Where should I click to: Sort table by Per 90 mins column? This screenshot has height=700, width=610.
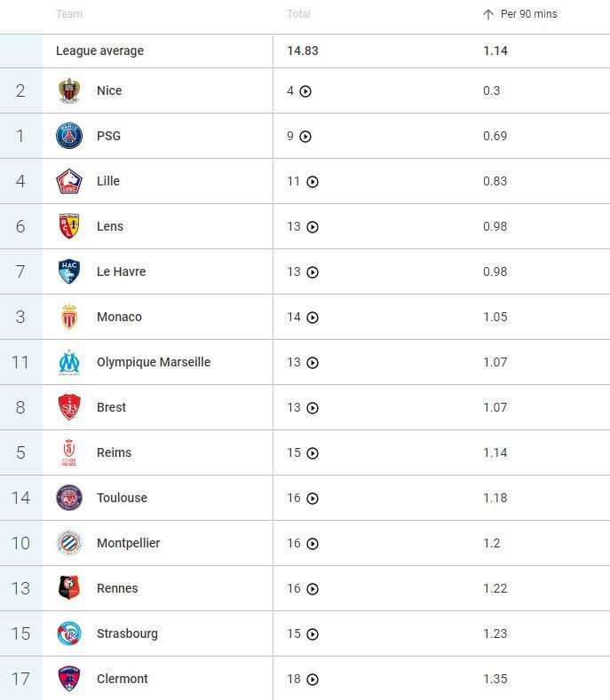pyautogui.click(x=528, y=14)
